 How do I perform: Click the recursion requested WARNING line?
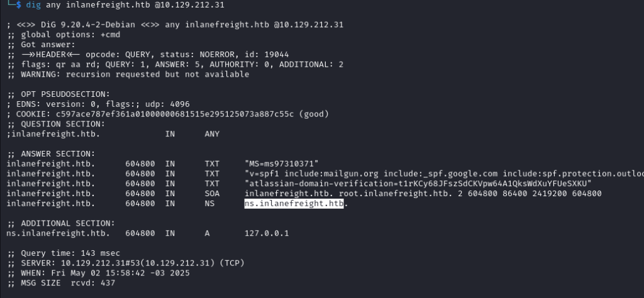(x=128, y=74)
